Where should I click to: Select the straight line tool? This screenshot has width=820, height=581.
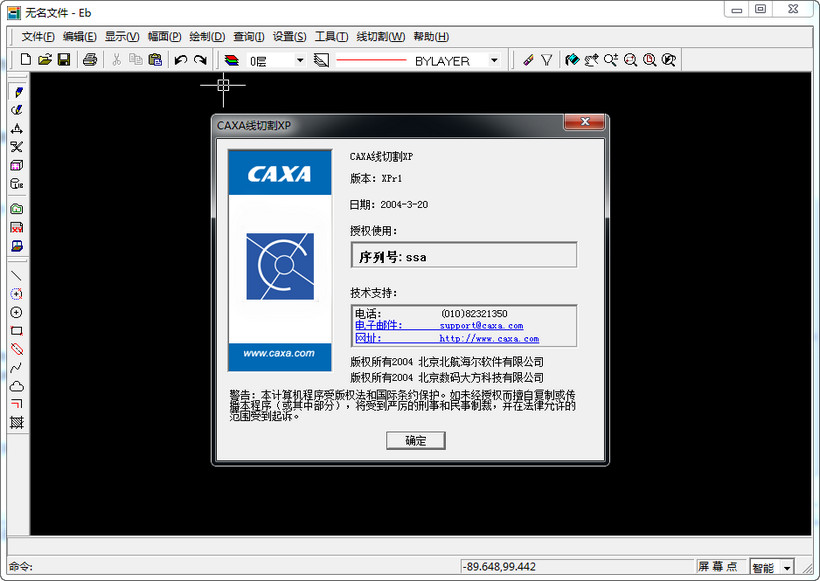click(x=17, y=276)
